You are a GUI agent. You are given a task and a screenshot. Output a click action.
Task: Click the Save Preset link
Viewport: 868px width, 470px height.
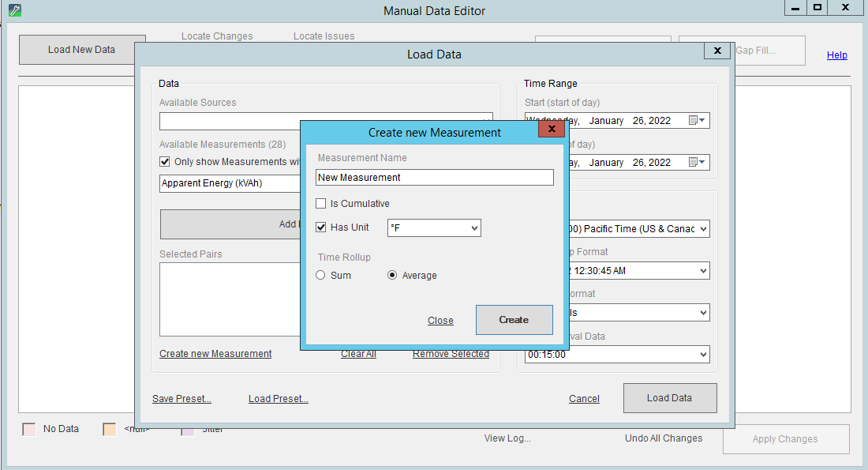181,398
